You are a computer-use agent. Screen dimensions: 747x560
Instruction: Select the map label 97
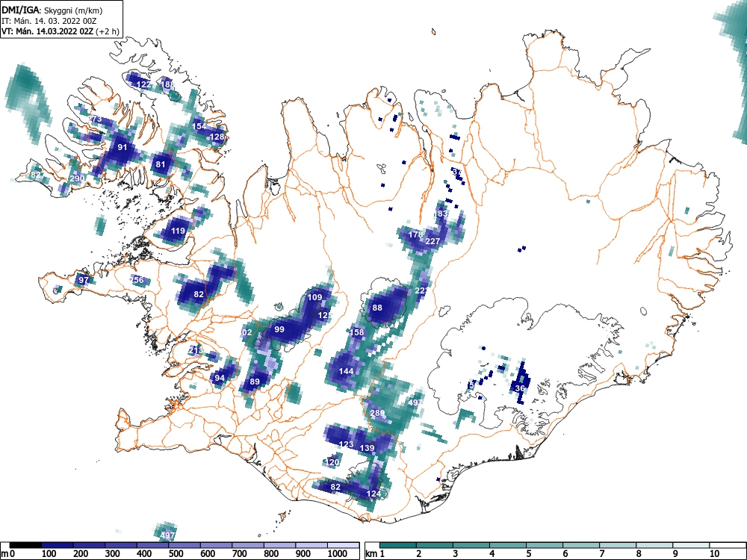pyautogui.click(x=84, y=280)
